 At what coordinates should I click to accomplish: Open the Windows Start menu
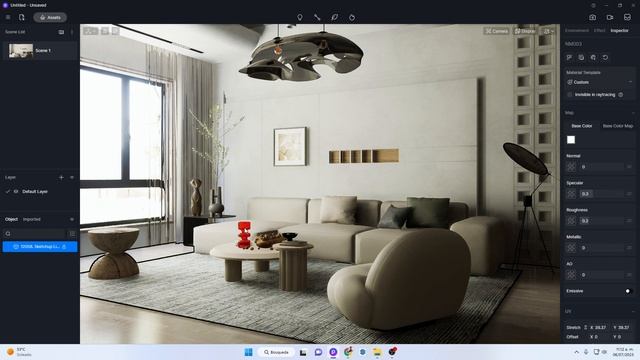pyautogui.click(x=248, y=352)
